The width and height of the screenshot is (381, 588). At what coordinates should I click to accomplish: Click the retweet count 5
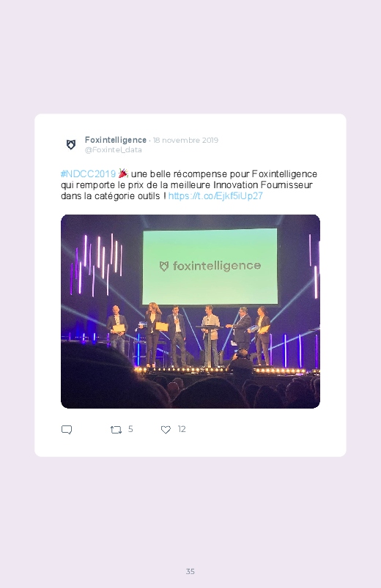click(130, 429)
